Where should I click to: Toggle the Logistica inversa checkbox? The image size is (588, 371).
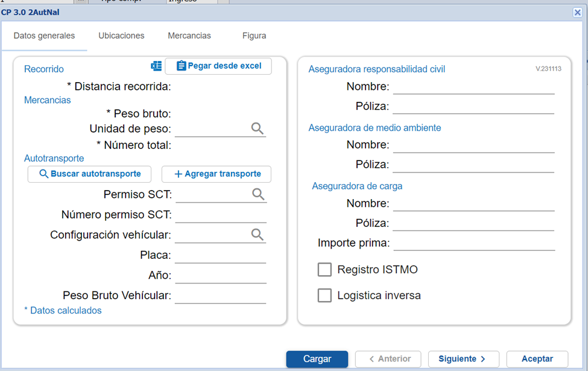pyautogui.click(x=324, y=296)
